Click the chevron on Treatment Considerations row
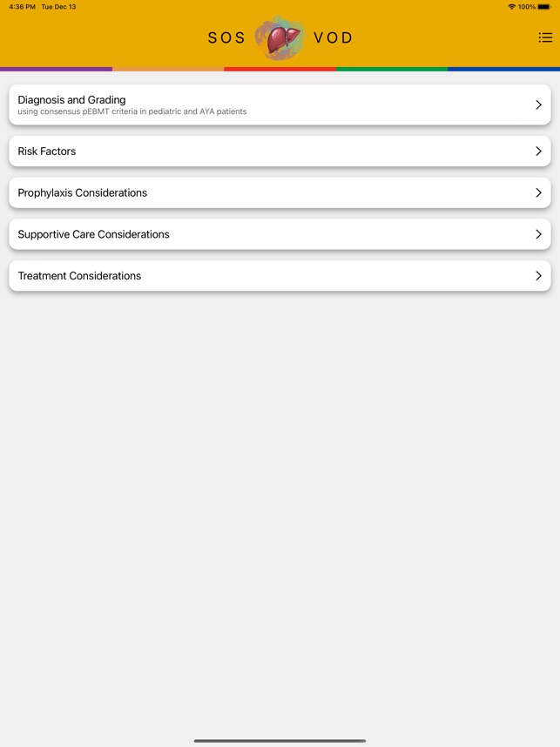Image resolution: width=560 pixels, height=747 pixels. [x=537, y=275]
